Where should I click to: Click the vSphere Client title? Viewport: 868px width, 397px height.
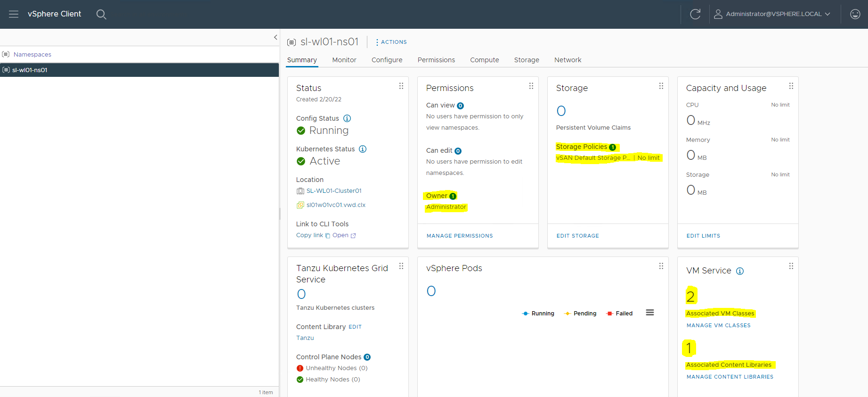click(x=54, y=14)
